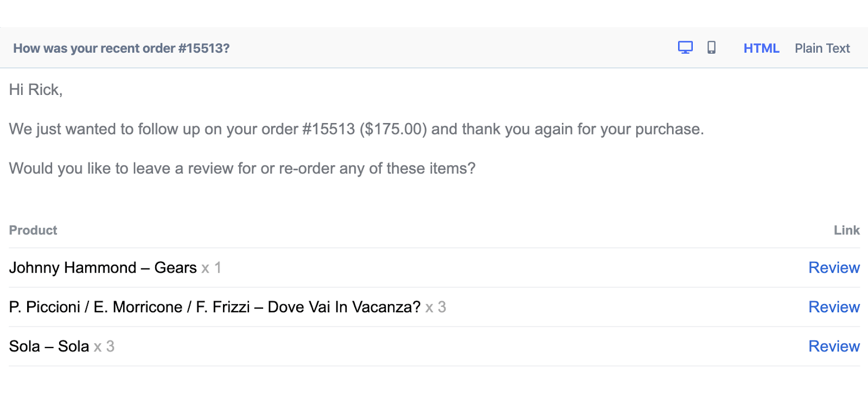Select the Johnny Hammond – Gears product name
This screenshot has height=398, width=868.
(x=103, y=267)
